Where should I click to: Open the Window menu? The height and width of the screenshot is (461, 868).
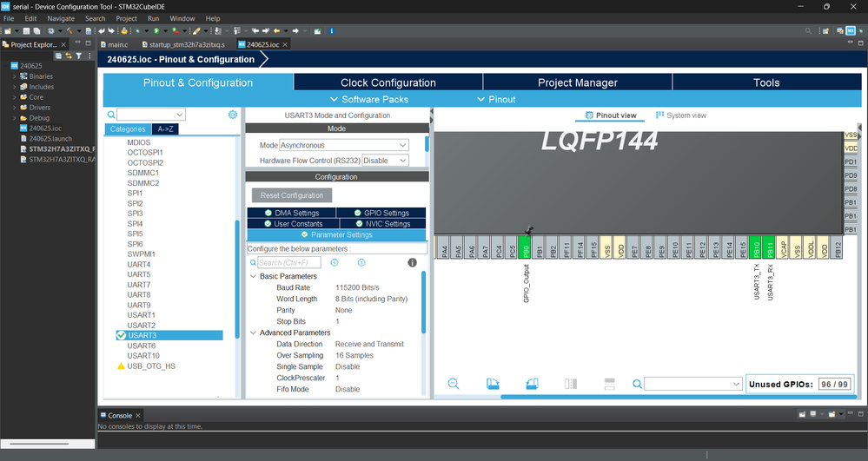coord(182,18)
